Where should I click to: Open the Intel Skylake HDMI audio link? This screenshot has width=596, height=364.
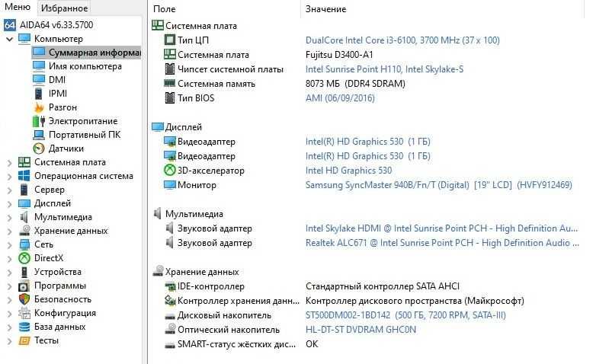tap(441, 228)
